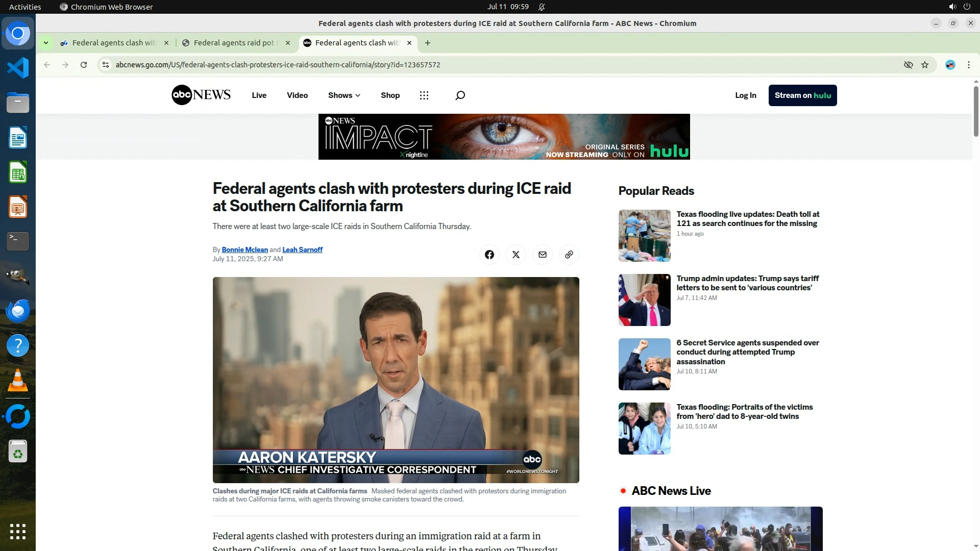Switch to 'Federal agents raid pot' tab

pyautogui.click(x=234, y=43)
